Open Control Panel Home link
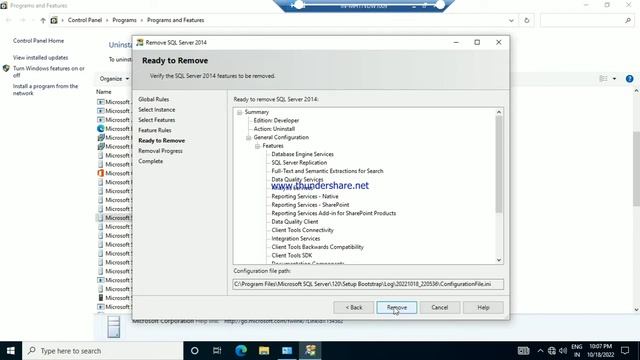 tap(38, 41)
